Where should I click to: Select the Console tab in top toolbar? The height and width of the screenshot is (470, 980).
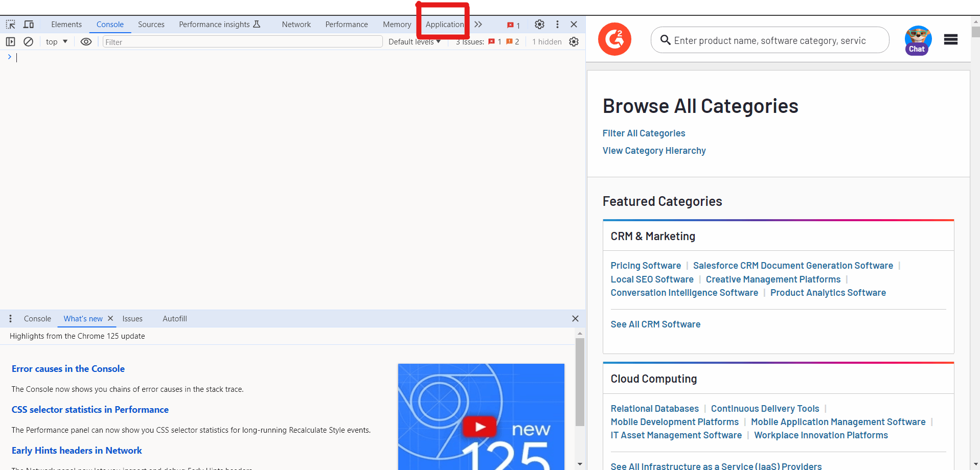click(110, 25)
